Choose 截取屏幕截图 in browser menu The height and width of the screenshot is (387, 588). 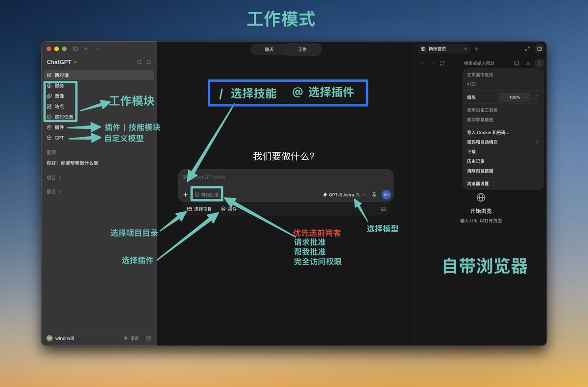pos(503,120)
